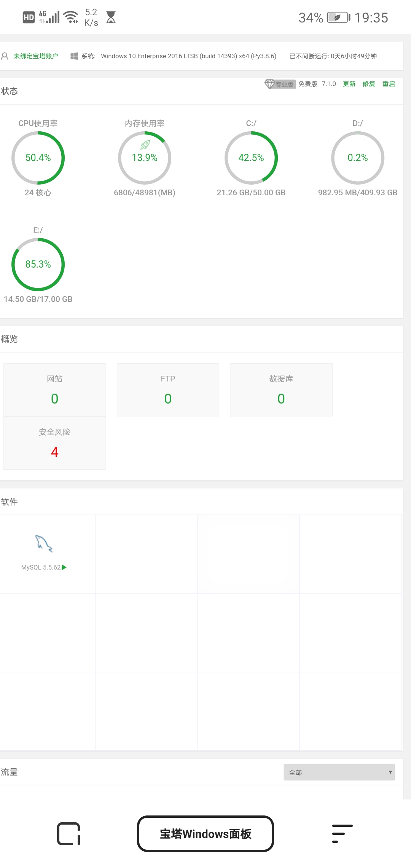The height and width of the screenshot is (868, 411).
Task: Click the 14.50 GB/17.00 GB text
Action: [x=38, y=299]
